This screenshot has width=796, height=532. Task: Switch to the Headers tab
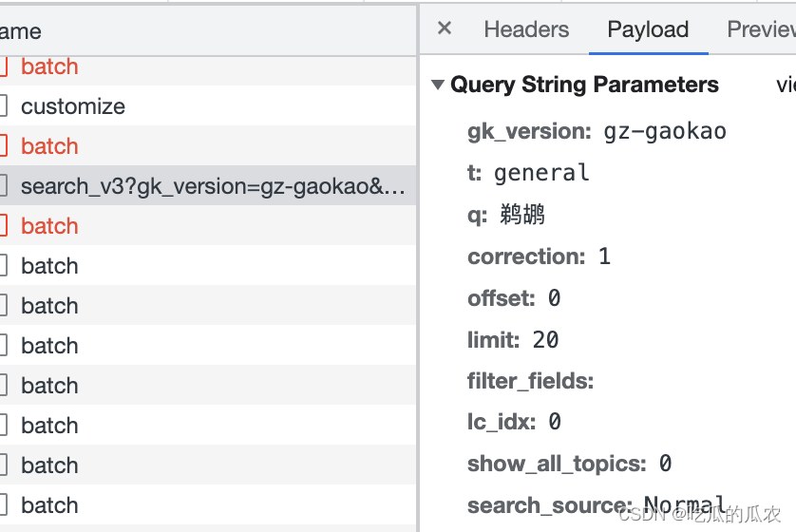coord(526,29)
